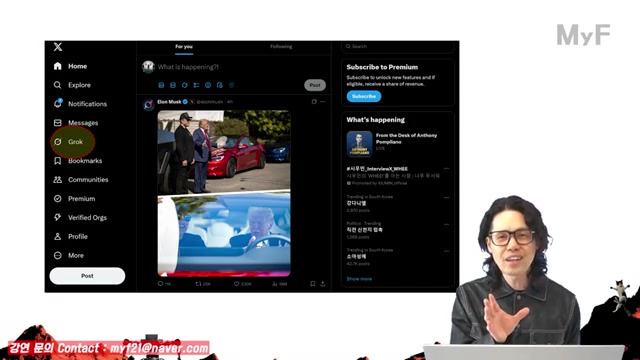The height and width of the screenshot is (360, 640).
Task: Click the blue Subscribe button
Action: 364,96
